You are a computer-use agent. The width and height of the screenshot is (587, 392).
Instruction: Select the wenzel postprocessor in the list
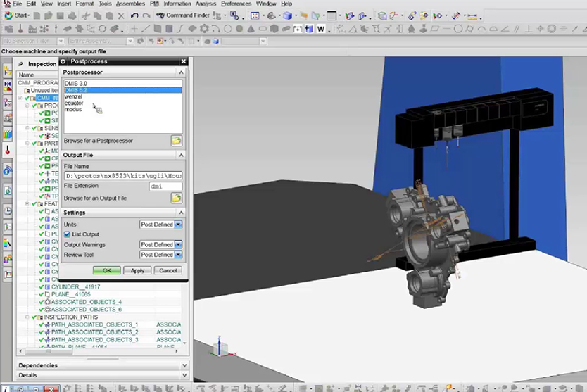[74, 97]
